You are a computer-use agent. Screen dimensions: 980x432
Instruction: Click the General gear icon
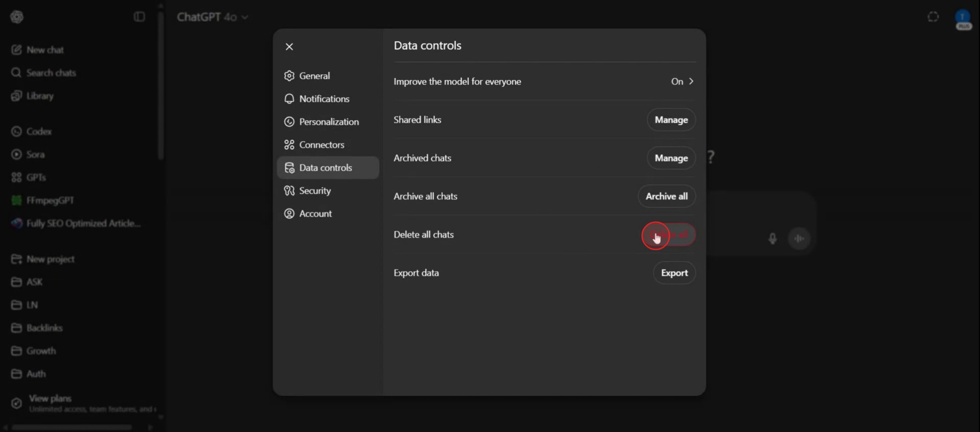289,76
